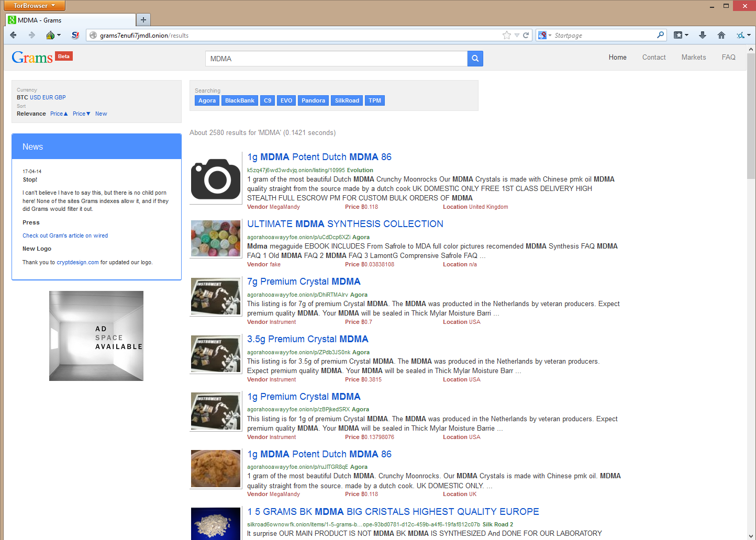The image size is (756, 540).
Task: Submit search with blue magnifier button
Action: click(x=475, y=59)
